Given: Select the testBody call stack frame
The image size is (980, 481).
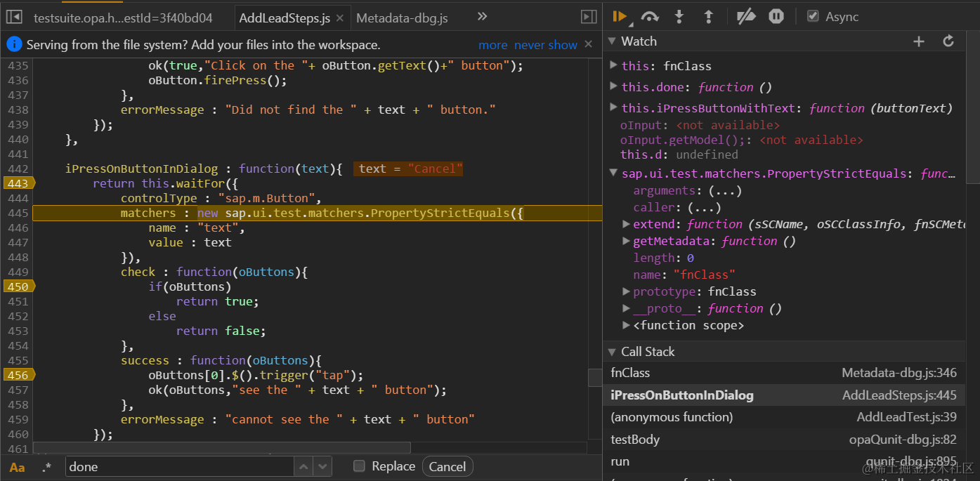Looking at the screenshot, I should click(784, 440).
